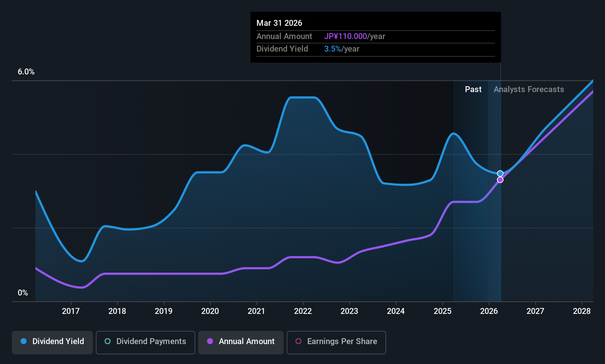Click the blue Dividend Yield legend dot
The image size is (605, 364).
pos(24,341)
